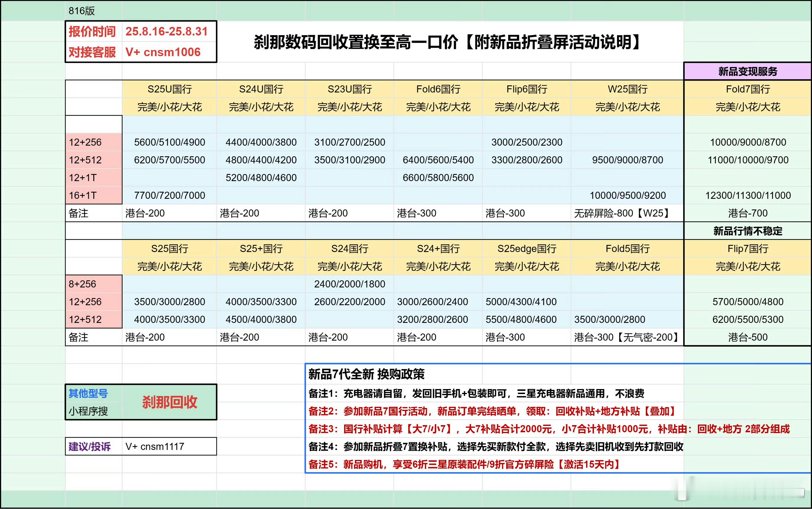The height and width of the screenshot is (509, 812).
Task: Click the price cell '3500/3100/2900'
Action: coord(350,160)
